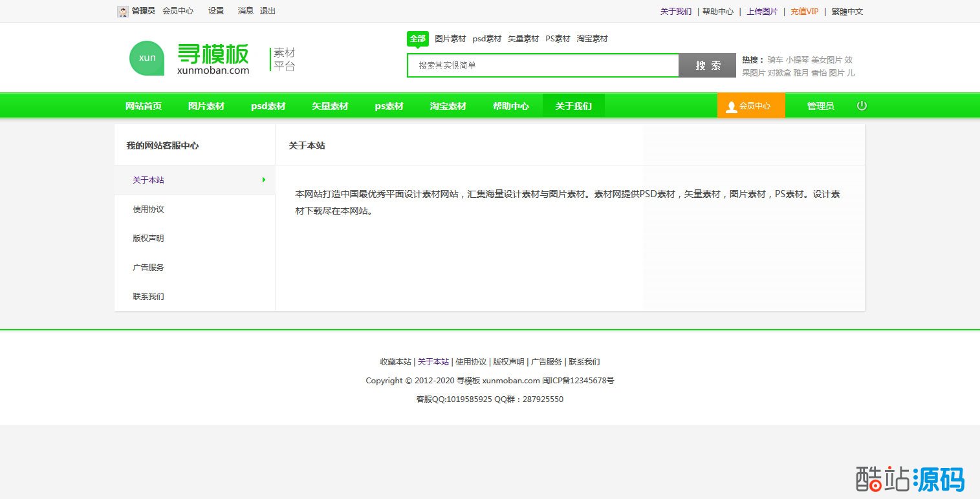Select 版权声明 in the left sidebar
980x499 pixels.
tap(148, 239)
